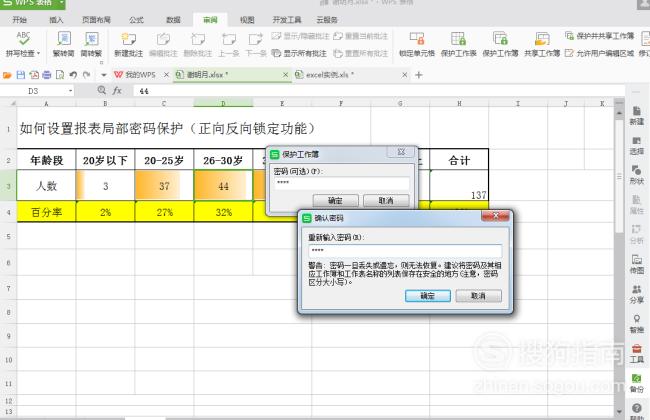Redo the last action
Viewport: 650px width, 420px height.
coord(87,75)
